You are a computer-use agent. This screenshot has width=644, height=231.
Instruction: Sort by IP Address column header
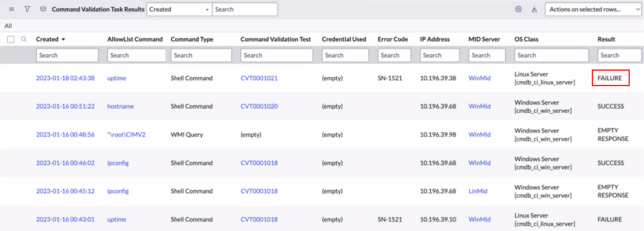pyautogui.click(x=435, y=39)
